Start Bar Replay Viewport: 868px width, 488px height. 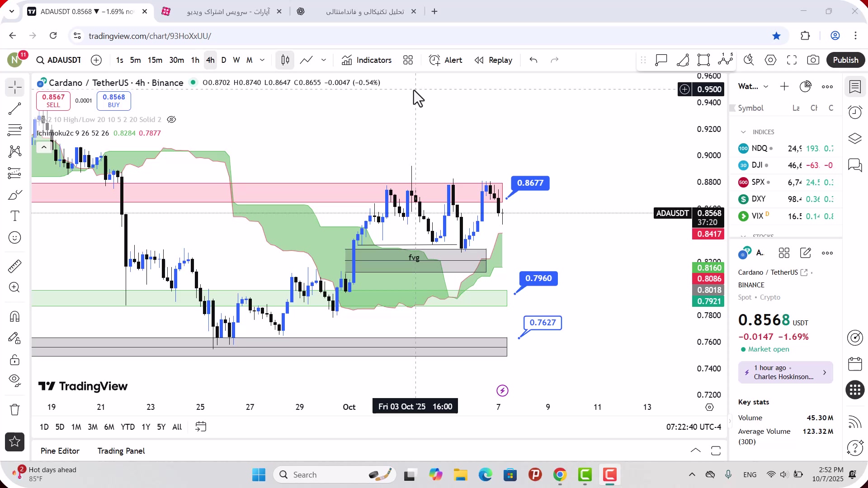[494, 60]
